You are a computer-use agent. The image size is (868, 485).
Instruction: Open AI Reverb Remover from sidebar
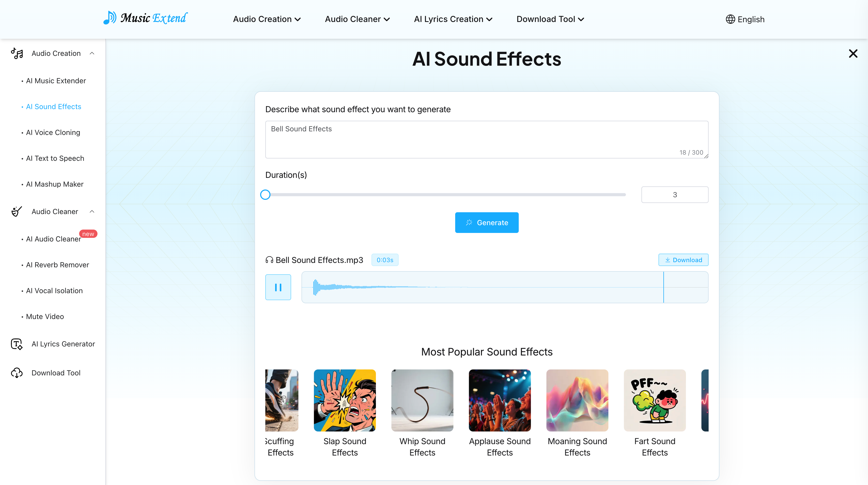tap(58, 265)
